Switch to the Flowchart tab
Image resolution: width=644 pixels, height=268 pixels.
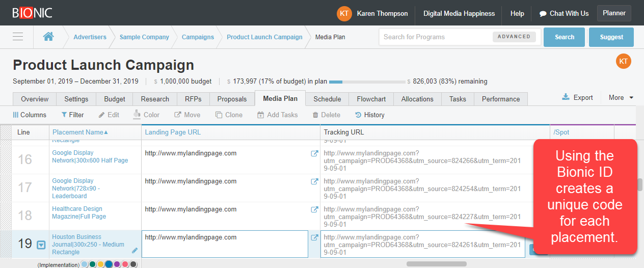[x=371, y=99]
